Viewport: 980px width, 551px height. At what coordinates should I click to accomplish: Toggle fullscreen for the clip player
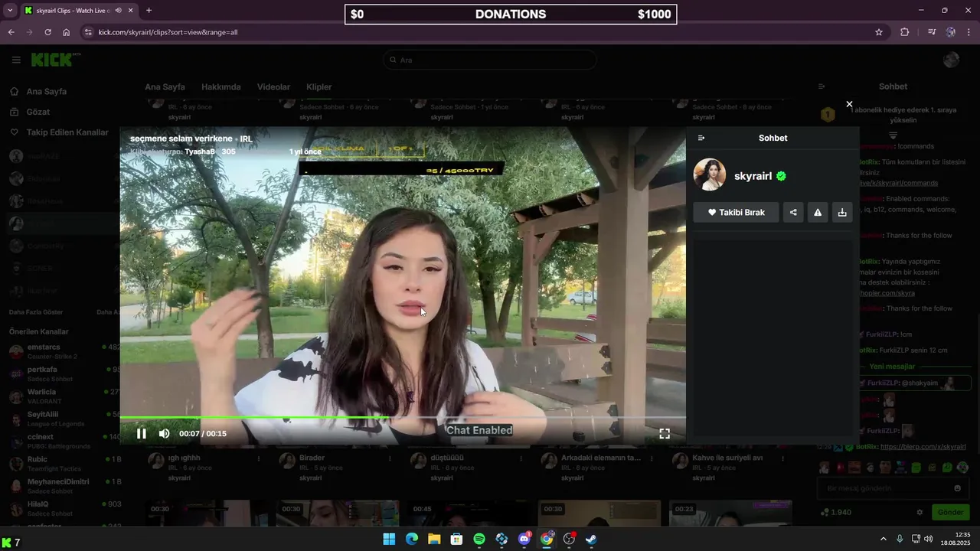coord(665,433)
